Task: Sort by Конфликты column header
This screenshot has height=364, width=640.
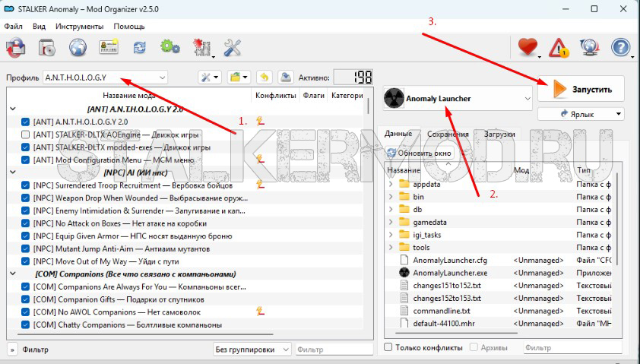Action: pyautogui.click(x=275, y=96)
